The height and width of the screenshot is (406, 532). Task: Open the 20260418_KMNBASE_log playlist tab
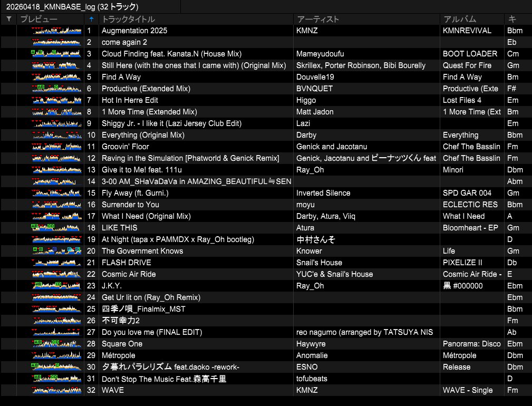pos(72,6)
